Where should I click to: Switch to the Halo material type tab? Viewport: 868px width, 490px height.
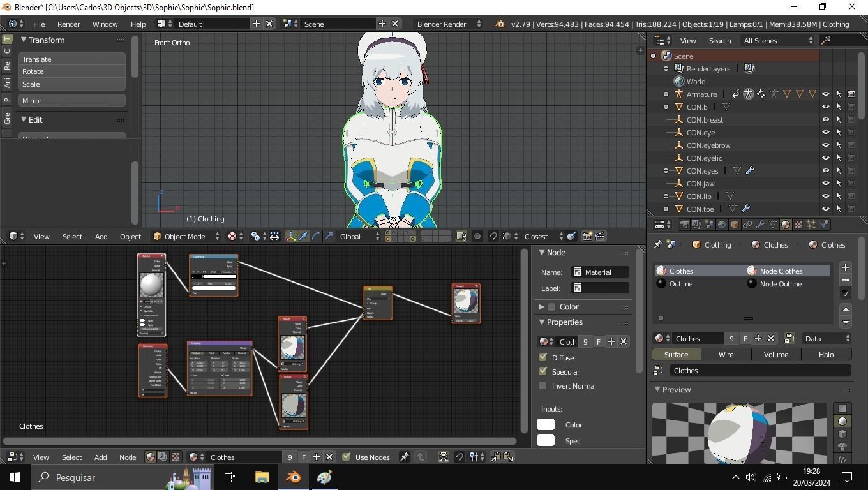826,354
